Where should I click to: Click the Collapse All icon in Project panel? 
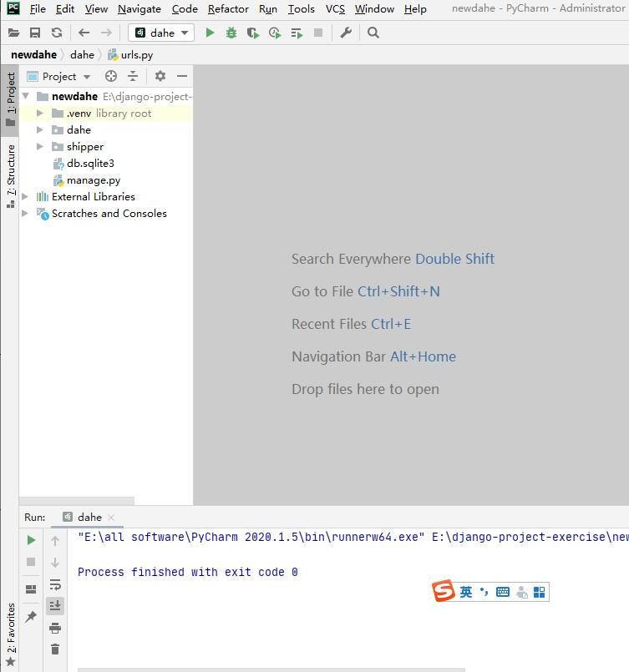point(133,76)
